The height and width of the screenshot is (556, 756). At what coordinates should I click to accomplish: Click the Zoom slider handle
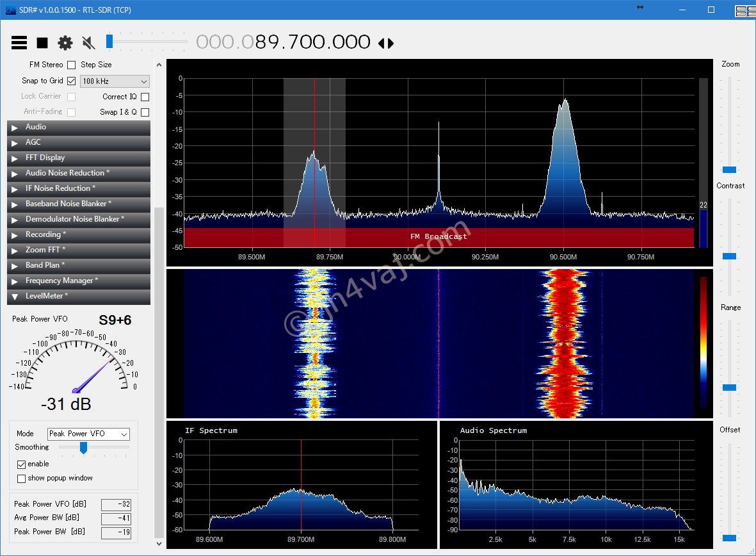point(730,170)
